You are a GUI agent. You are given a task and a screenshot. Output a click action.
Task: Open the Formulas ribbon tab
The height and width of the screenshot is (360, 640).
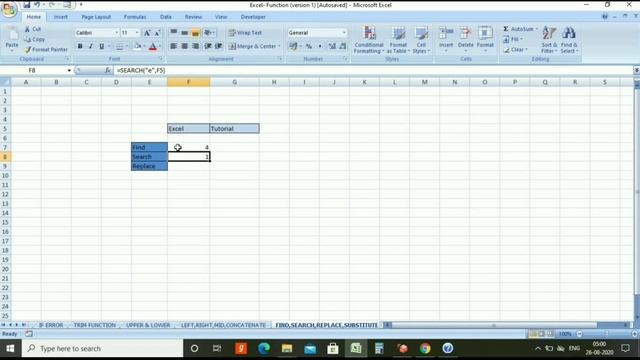pyautogui.click(x=135, y=17)
